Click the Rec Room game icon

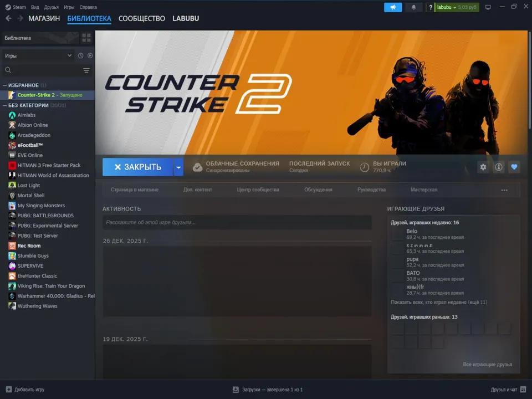(x=12, y=245)
